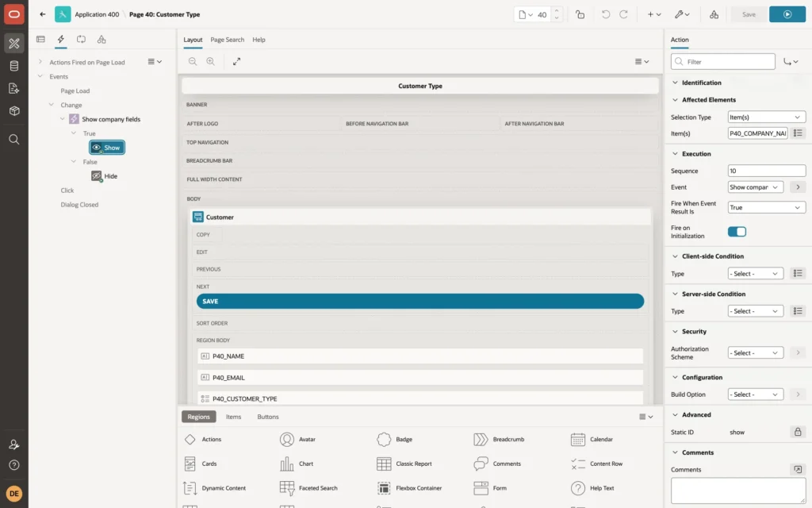Click the Application 400 breadcrumb link
The width and height of the screenshot is (812, 508).
(97, 14)
